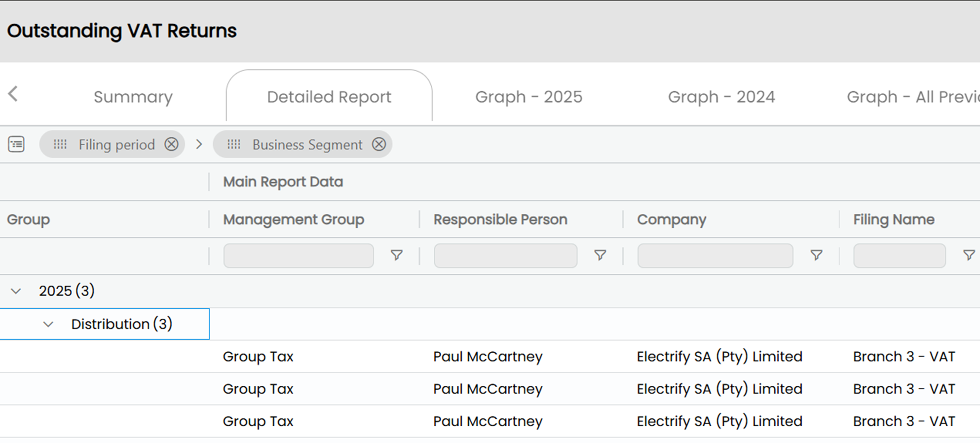Open the Graph - 2025 tab
980x443 pixels.
[x=528, y=97]
